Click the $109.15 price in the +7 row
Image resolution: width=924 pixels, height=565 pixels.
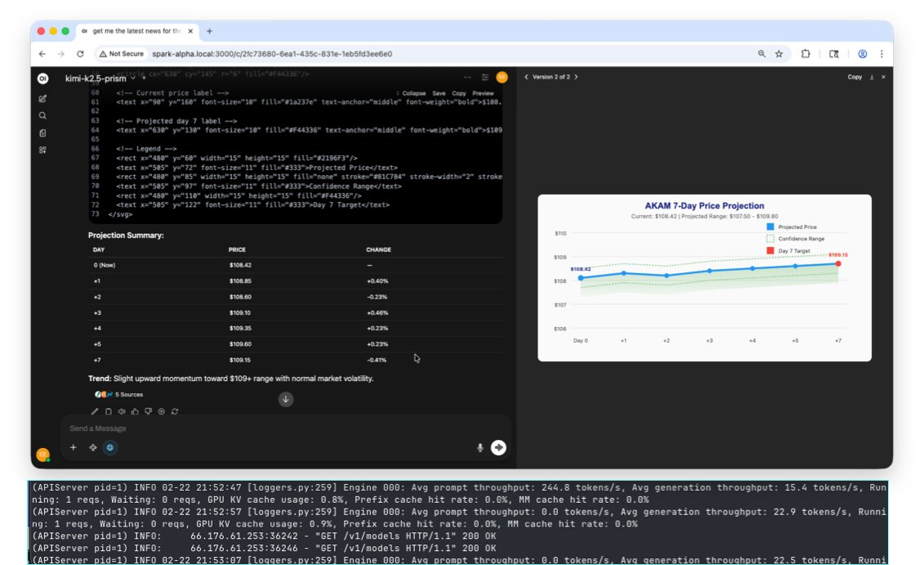click(x=240, y=360)
